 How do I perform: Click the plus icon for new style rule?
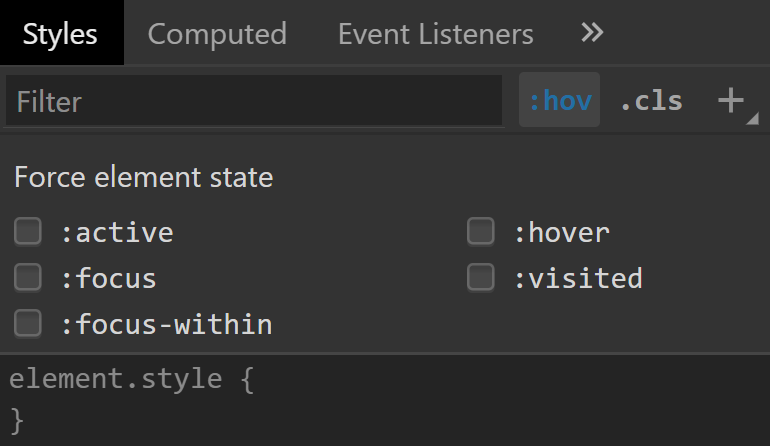(732, 101)
